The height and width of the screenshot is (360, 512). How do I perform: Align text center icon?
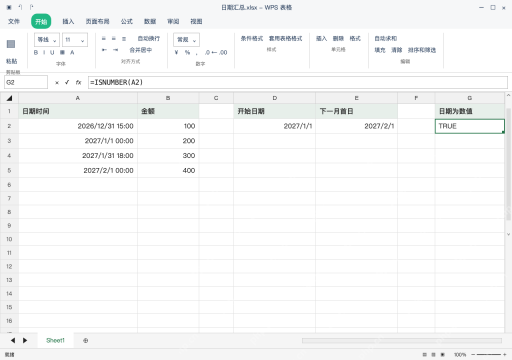[114, 39]
